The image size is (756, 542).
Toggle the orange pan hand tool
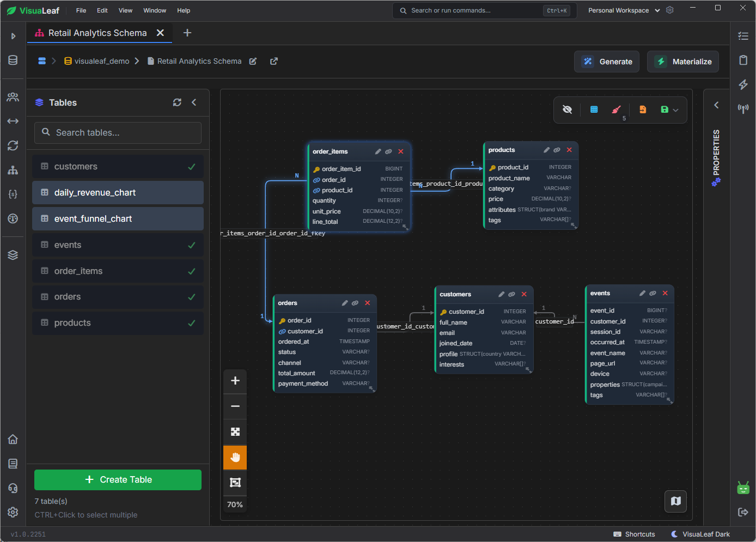[235, 457]
